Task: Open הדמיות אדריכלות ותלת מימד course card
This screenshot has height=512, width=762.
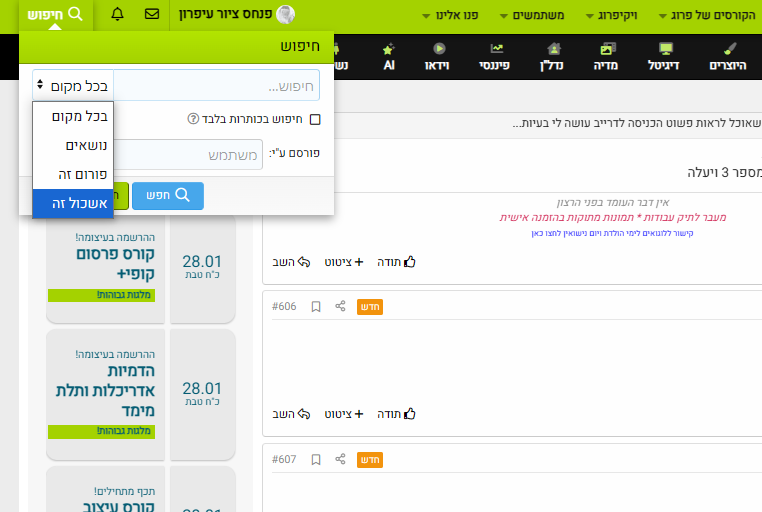Action: tap(105, 394)
